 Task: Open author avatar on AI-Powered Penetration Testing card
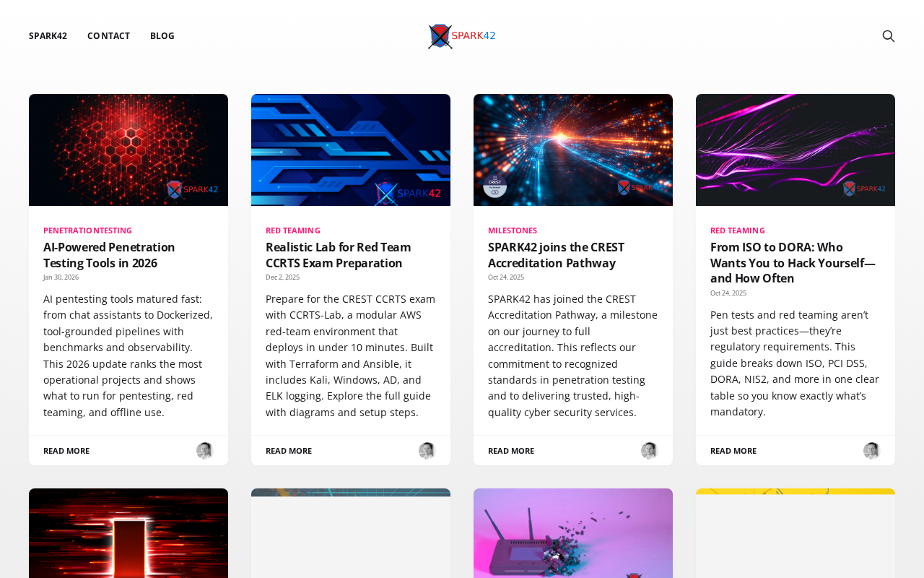[205, 451]
